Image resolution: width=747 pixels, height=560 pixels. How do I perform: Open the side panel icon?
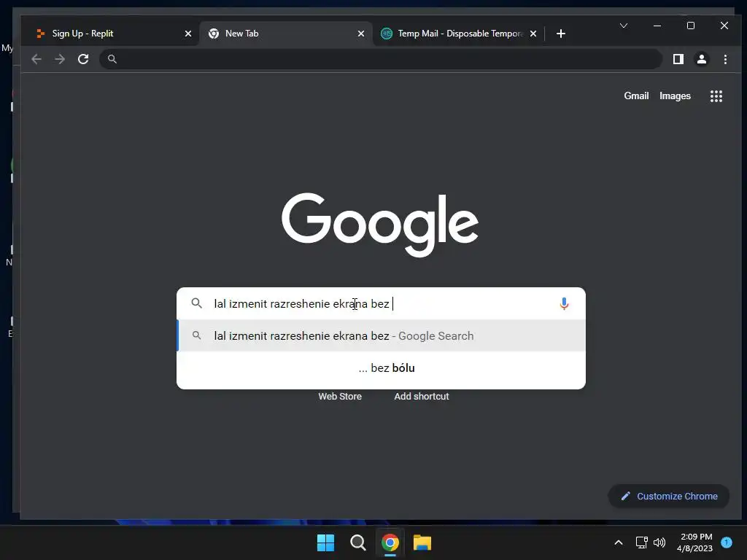pos(678,59)
